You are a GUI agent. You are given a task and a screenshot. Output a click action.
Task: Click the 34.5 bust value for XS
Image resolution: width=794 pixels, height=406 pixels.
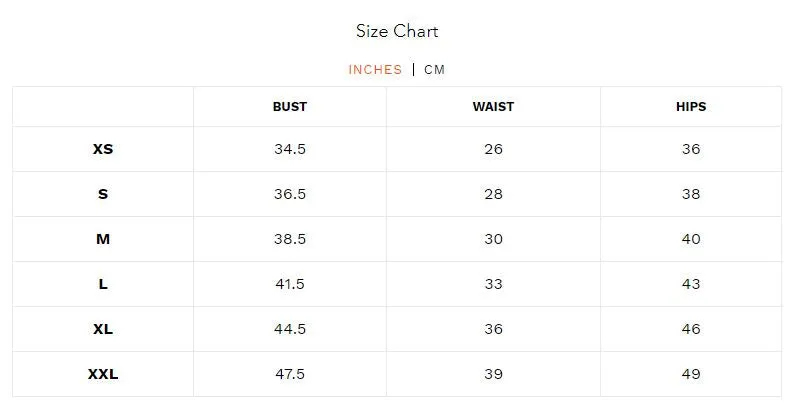[x=290, y=149]
